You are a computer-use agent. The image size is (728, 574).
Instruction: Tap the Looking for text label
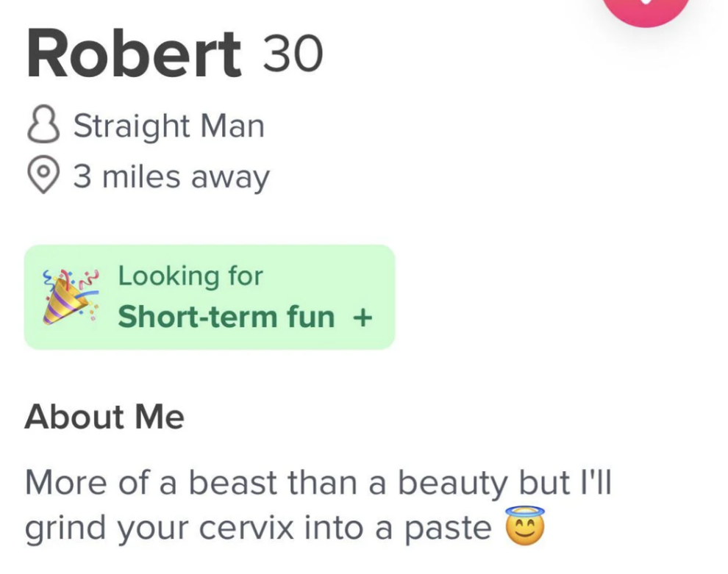pyautogui.click(x=190, y=276)
